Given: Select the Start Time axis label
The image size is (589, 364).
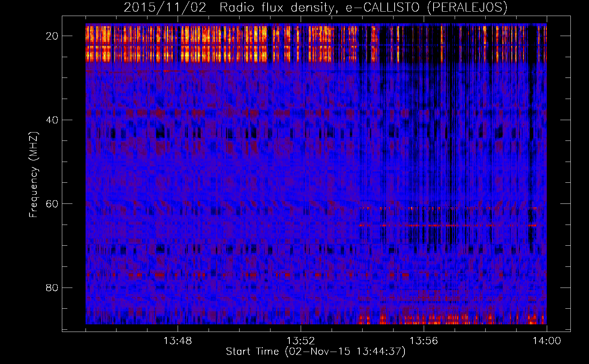Looking at the screenshot, I should pos(315,352).
